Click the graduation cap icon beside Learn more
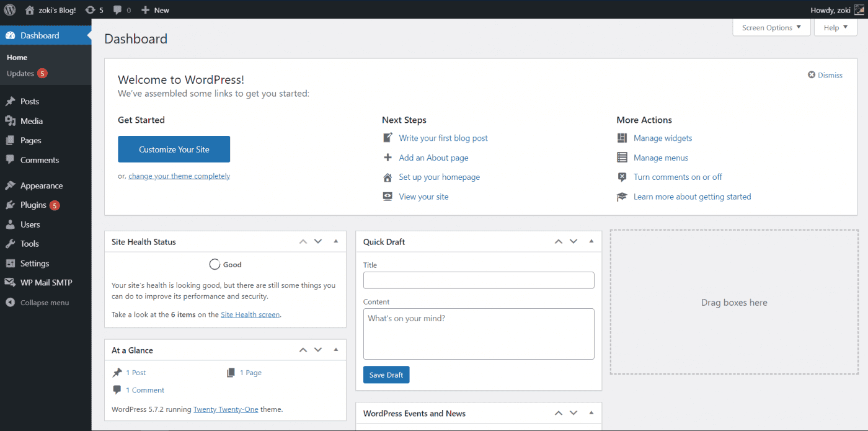 coord(622,197)
